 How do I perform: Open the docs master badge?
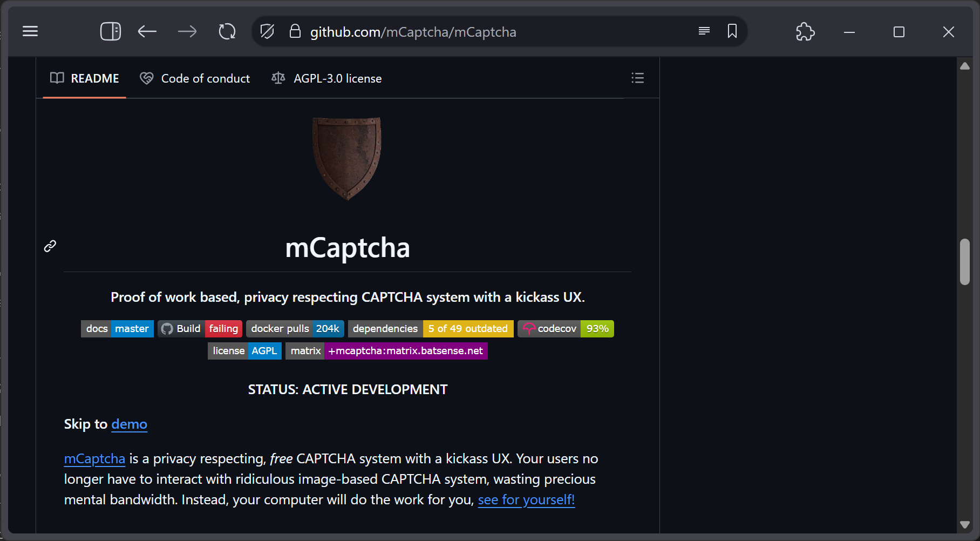coord(117,329)
